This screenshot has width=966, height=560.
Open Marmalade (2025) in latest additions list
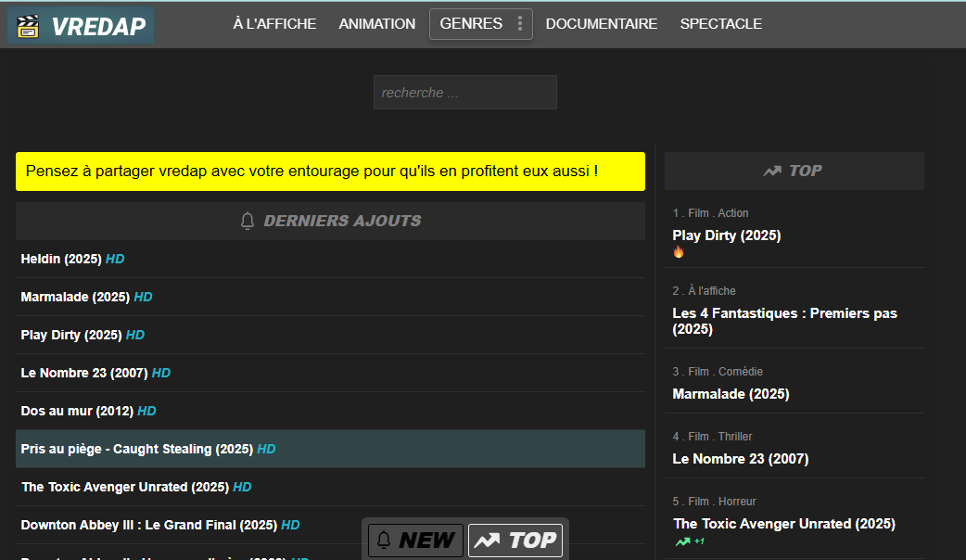(75, 297)
